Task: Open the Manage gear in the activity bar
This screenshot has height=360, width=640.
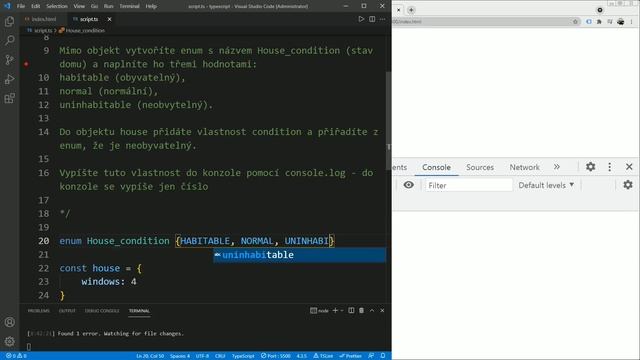Action: [x=9, y=341]
